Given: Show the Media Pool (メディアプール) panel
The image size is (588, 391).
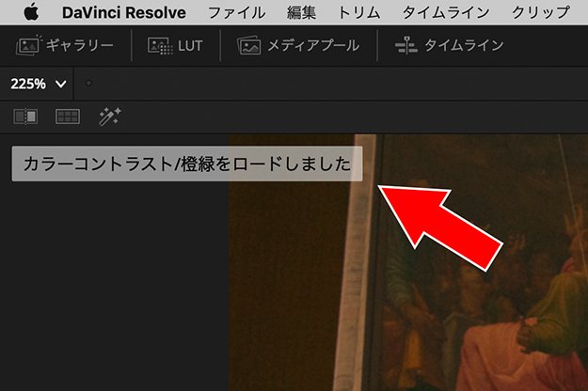Looking at the screenshot, I should 297,45.
